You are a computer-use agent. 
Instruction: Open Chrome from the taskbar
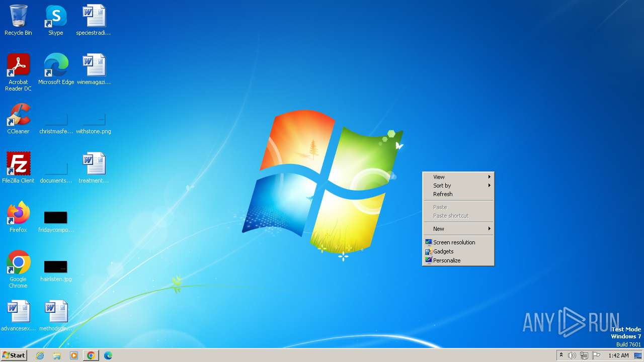tap(91, 355)
